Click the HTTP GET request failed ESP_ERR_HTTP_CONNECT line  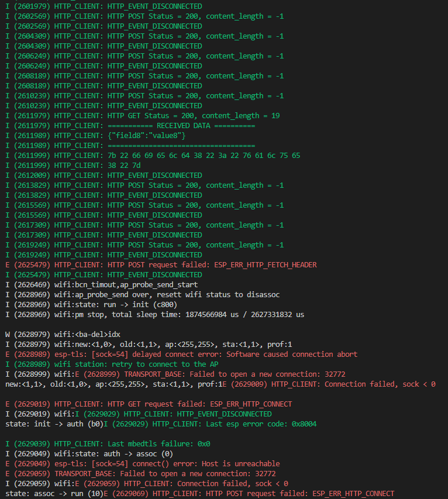click(149, 404)
